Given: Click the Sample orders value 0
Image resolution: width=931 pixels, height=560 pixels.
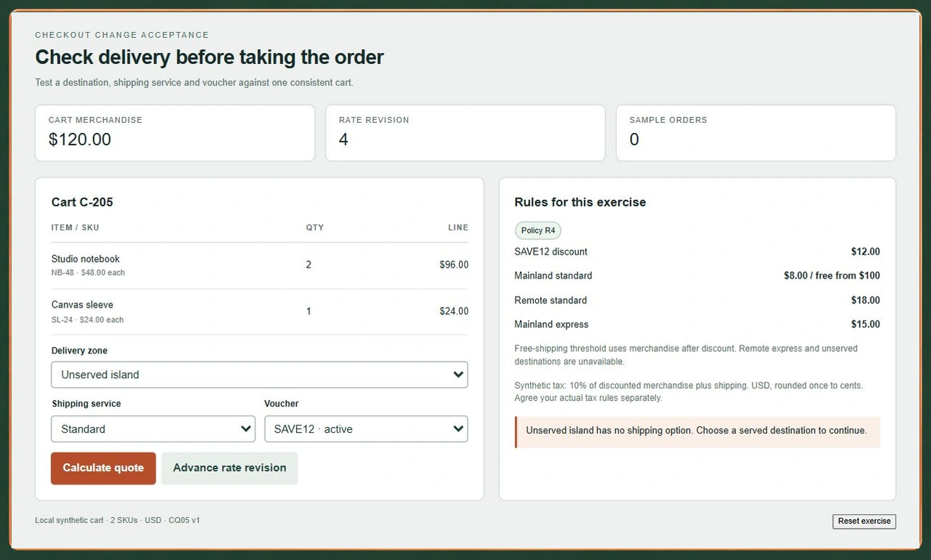Looking at the screenshot, I should tap(634, 140).
